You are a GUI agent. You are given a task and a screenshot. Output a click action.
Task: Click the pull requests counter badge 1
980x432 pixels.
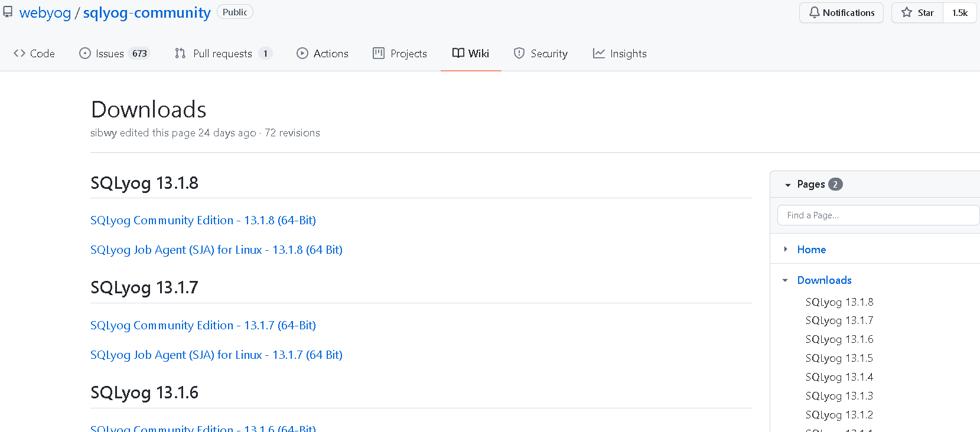tap(265, 54)
